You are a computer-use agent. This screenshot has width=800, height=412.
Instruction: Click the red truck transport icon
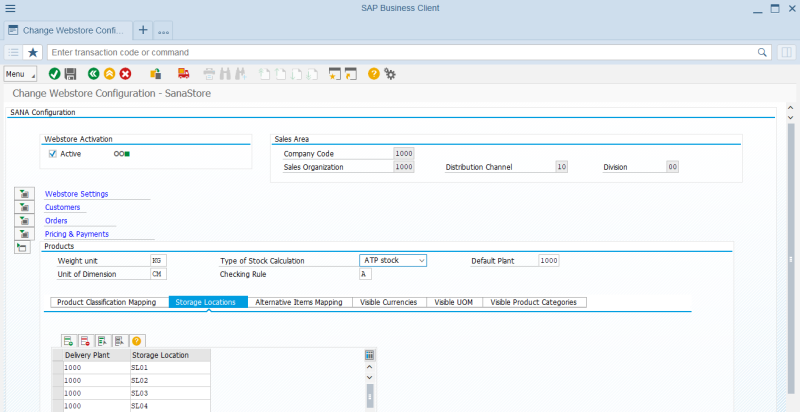184,74
